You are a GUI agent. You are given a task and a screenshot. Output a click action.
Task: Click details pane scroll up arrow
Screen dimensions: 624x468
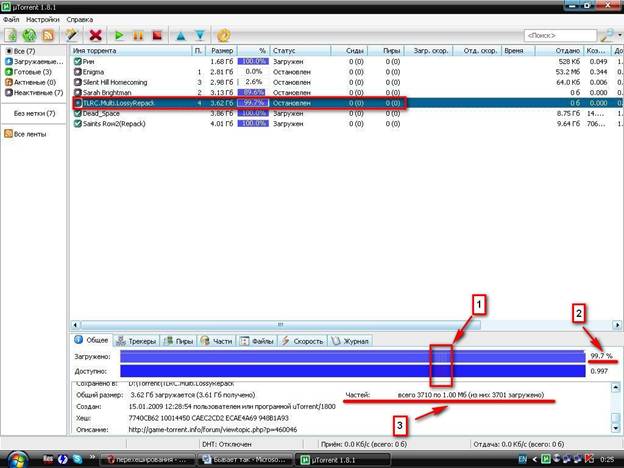point(615,387)
